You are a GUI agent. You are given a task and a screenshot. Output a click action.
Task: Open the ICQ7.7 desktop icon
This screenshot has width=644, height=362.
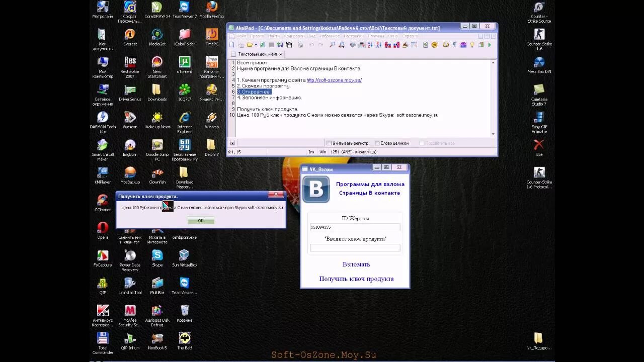tap(185, 93)
